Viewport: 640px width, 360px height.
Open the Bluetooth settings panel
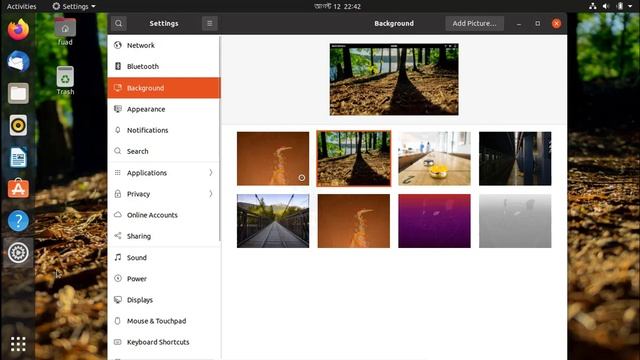tap(164, 67)
